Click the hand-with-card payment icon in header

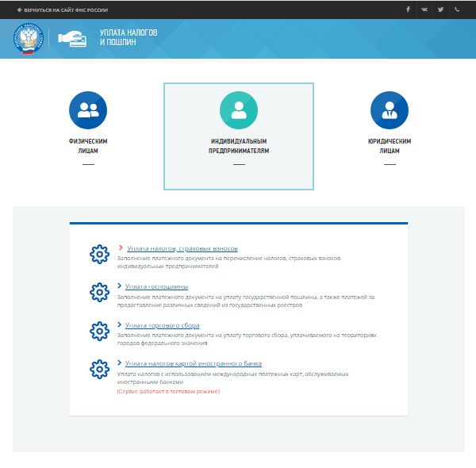[x=75, y=40]
